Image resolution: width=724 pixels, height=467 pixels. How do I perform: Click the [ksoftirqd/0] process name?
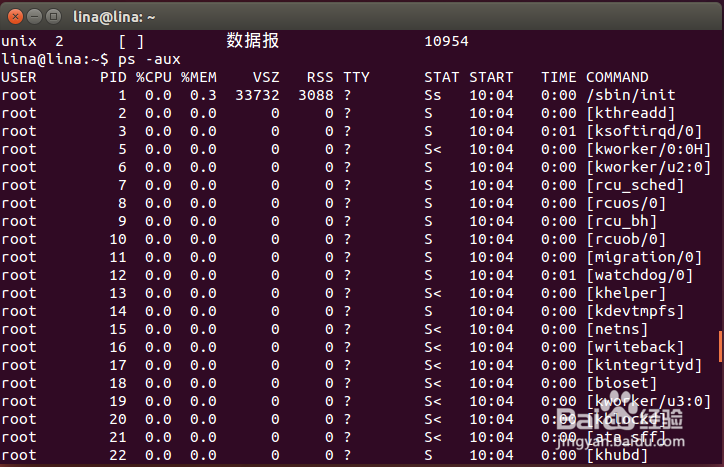pos(644,131)
